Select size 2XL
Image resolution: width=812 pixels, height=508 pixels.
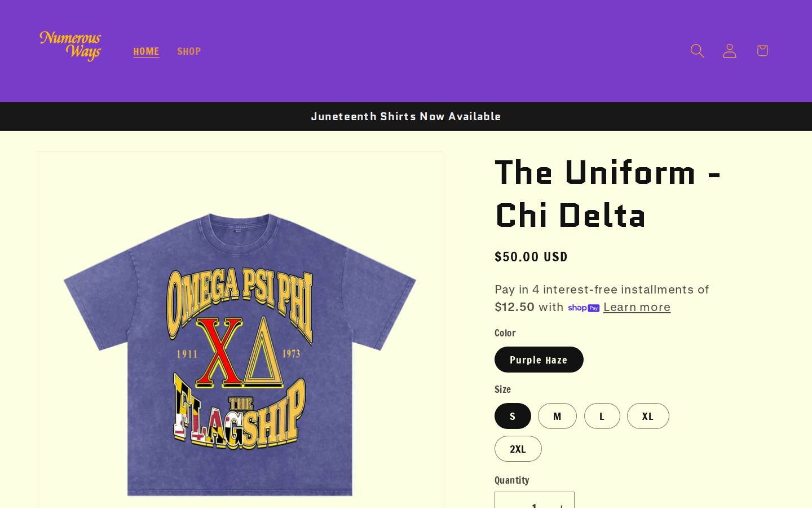point(518,449)
